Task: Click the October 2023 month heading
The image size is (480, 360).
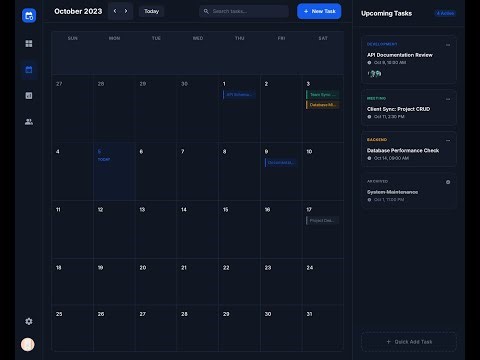Action: pyautogui.click(x=78, y=11)
